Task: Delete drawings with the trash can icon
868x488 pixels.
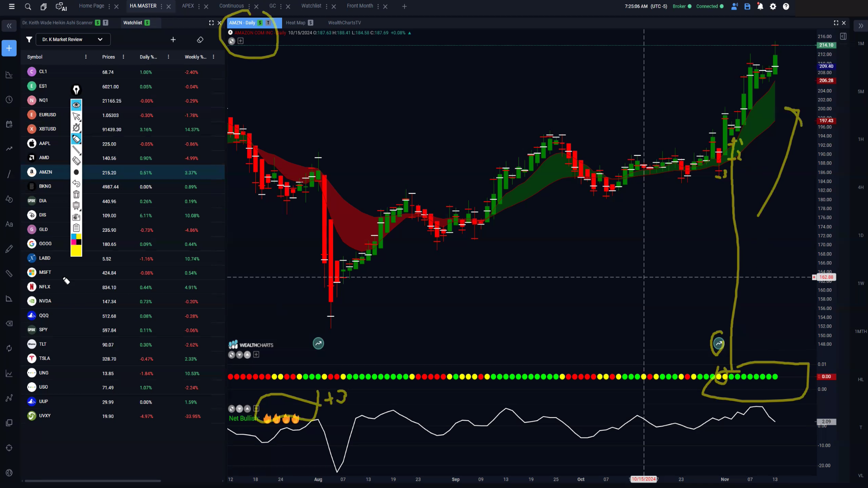Action: (76, 194)
